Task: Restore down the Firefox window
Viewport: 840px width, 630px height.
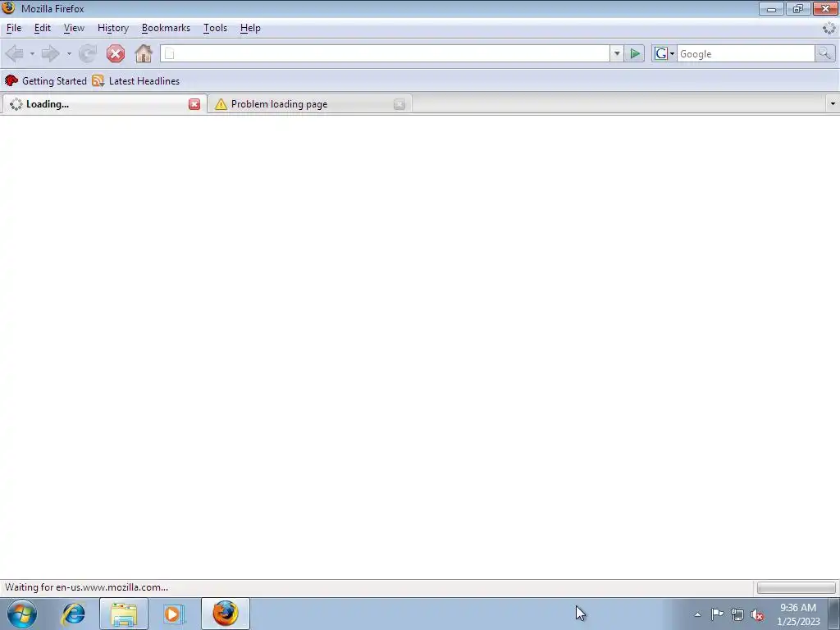Action: [x=798, y=8]
